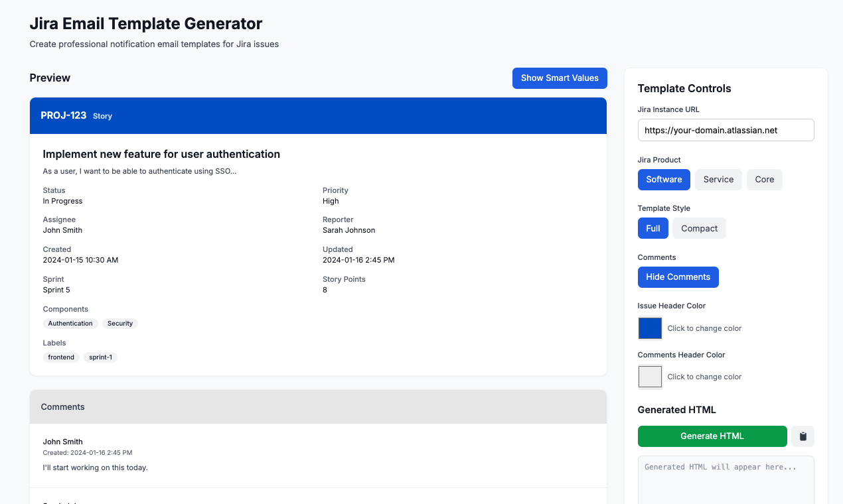
Task: Select Software Jira product
Action: pyautogui.click(x=664, y=179)
